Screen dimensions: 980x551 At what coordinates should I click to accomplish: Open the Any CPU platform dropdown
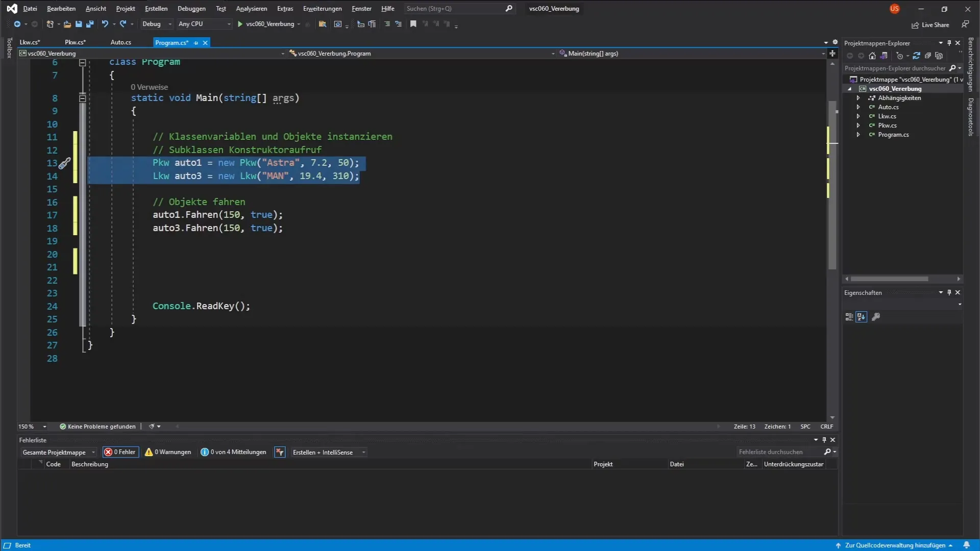204,24
